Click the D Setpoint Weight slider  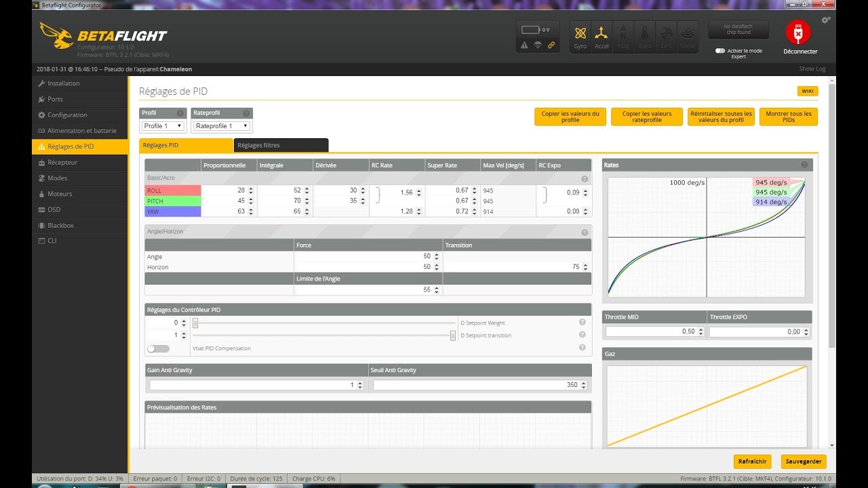(324, 323)
